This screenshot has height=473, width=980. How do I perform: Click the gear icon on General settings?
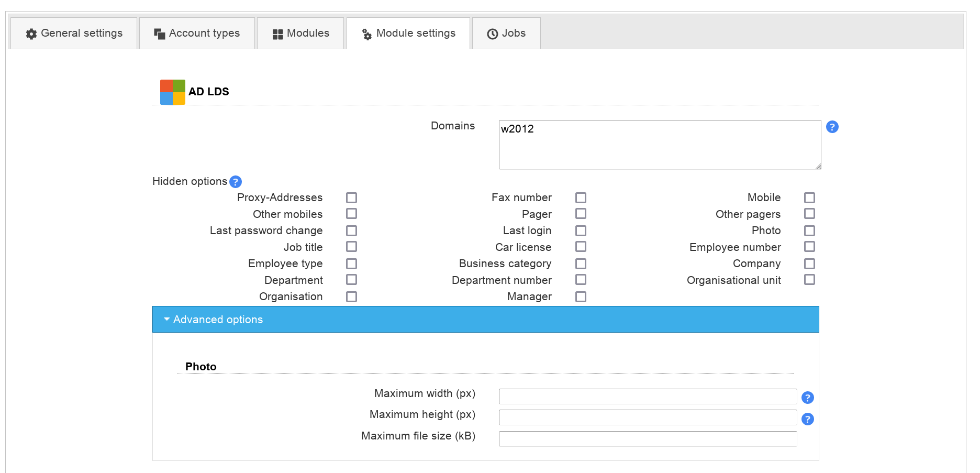point(31,34)
